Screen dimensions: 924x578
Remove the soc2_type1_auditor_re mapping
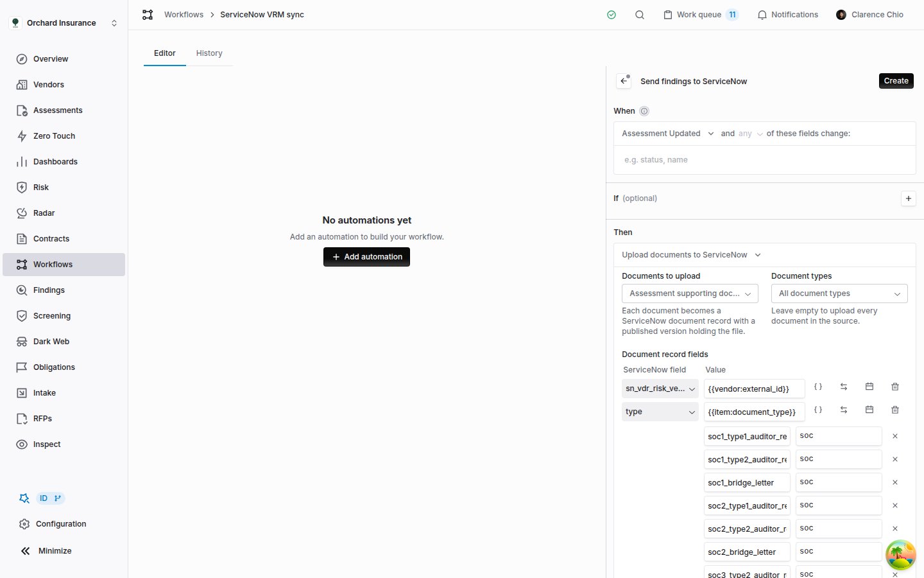pyautogui.click(x=895, y=505)
